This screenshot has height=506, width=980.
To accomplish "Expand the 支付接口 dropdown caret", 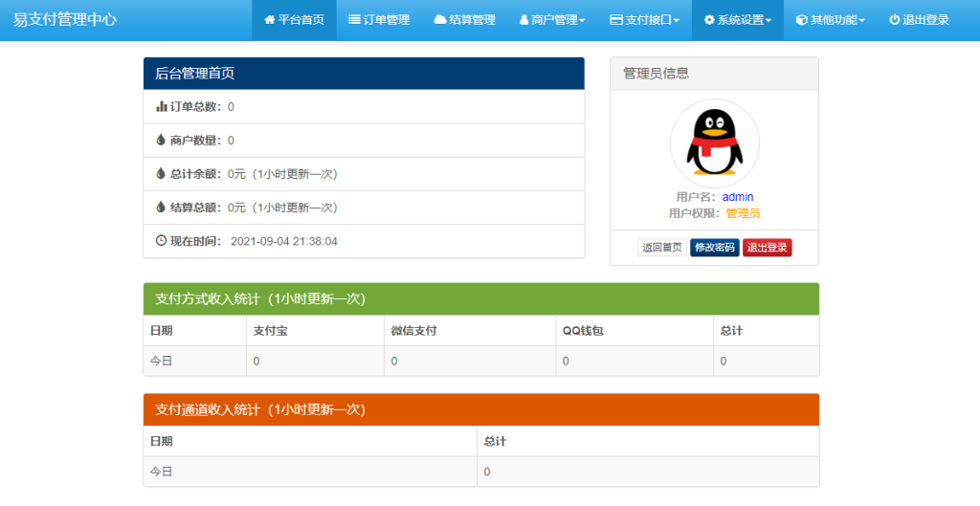I will pyautogui.click(x=677, y=21).
